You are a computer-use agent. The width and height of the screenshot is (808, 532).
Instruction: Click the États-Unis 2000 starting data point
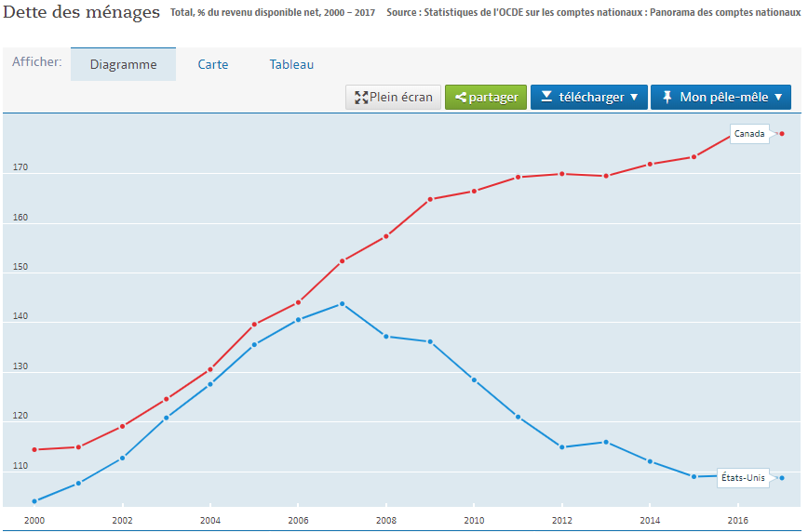34,501
